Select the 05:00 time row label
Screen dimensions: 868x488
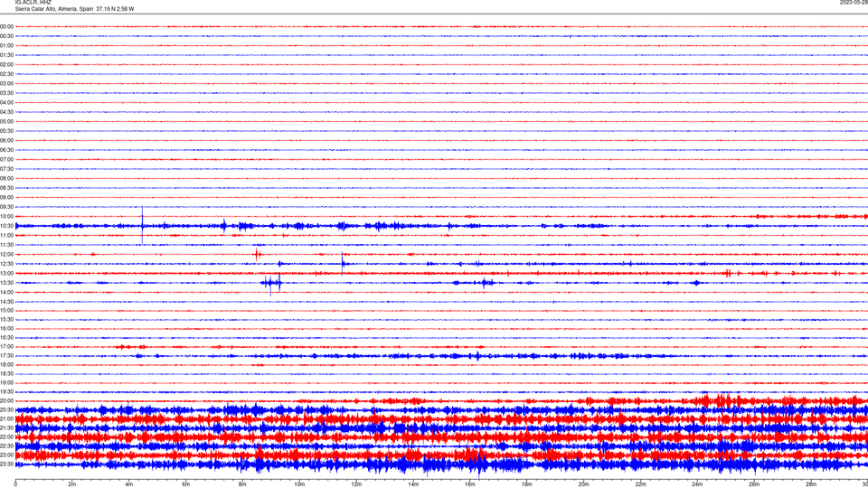(6, 121)
